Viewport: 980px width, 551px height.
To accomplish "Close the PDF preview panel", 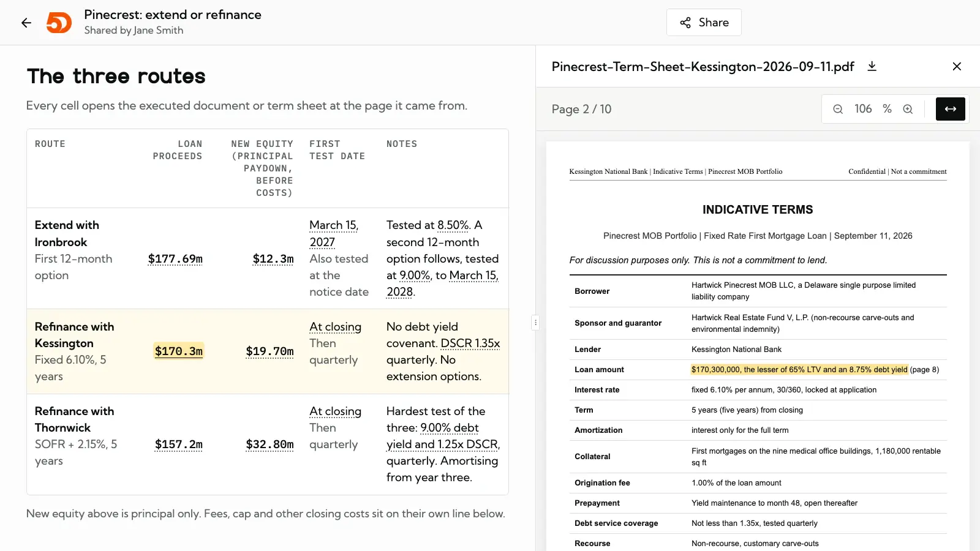I will click(x=957, y=66).
